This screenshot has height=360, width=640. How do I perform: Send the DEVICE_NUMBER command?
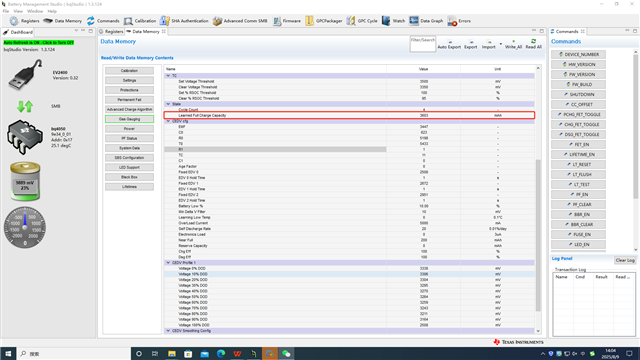tap(578, 54)
